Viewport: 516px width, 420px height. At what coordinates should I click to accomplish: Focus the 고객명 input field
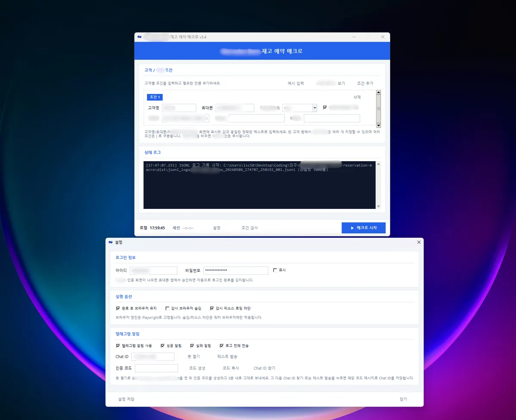(179, 108)
